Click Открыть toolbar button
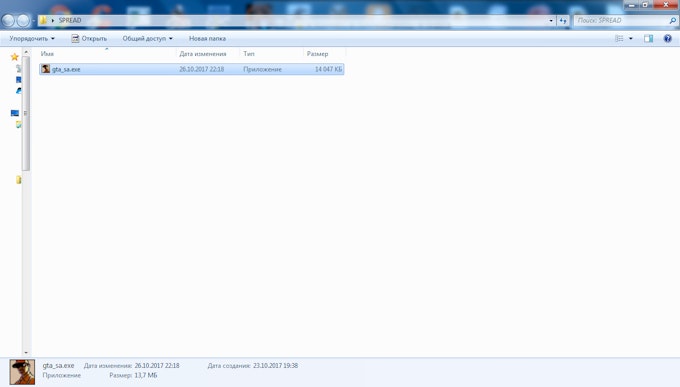The image size is (680, 387). [89, 39]
